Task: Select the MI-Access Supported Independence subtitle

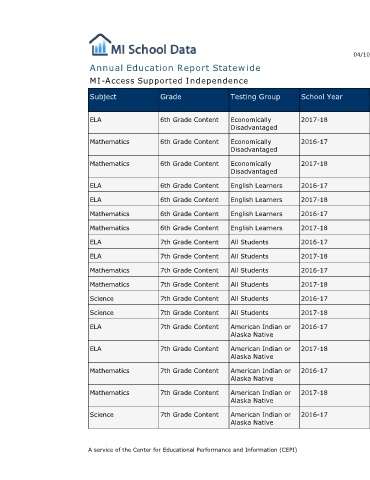Action: [169, 81]
